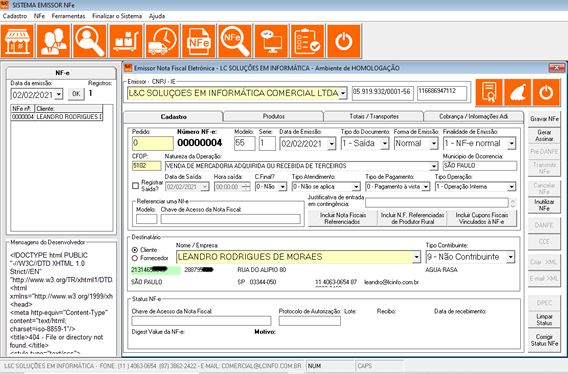Click the NFe search magnifier toolbar icon

pyautogui.click(x=235, y=41)
